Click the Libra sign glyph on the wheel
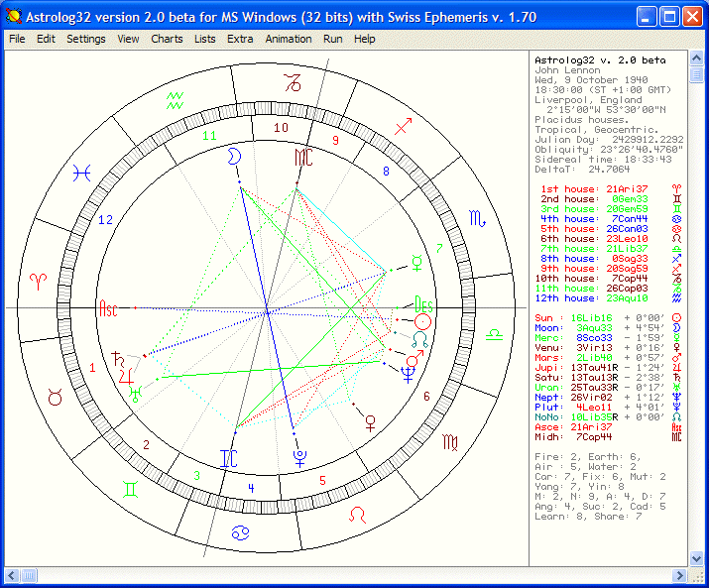Viewport: 709px width, 588px height. (x=494, y=335)
